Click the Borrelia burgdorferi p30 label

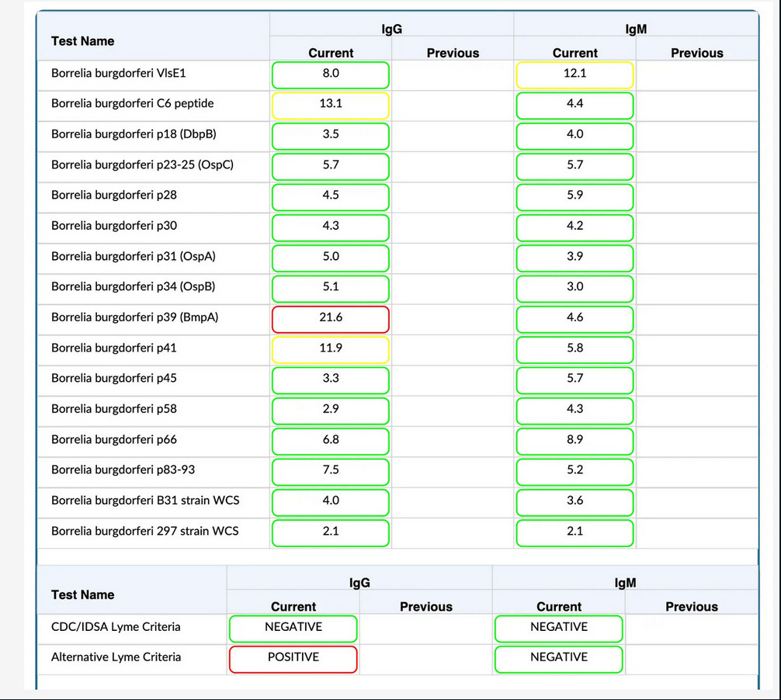point(114,226)
